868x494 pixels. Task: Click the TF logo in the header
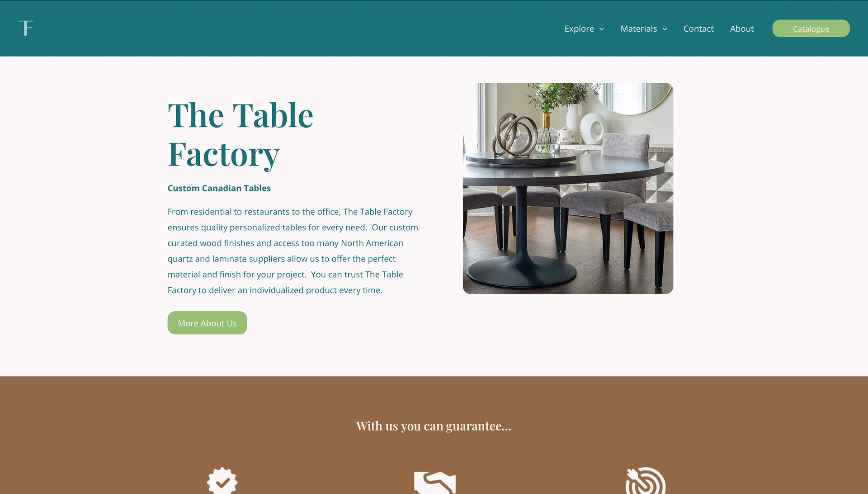(x=26, y=28)
